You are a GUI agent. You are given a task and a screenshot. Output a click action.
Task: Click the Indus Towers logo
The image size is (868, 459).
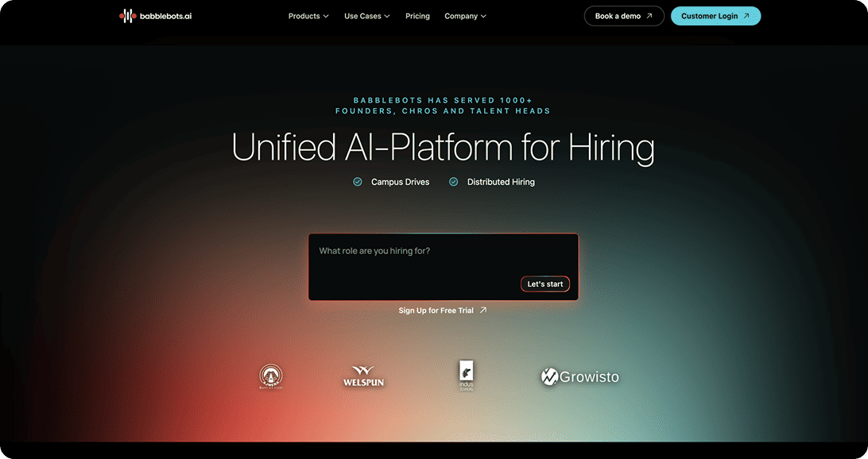click(x=466, y=376)
